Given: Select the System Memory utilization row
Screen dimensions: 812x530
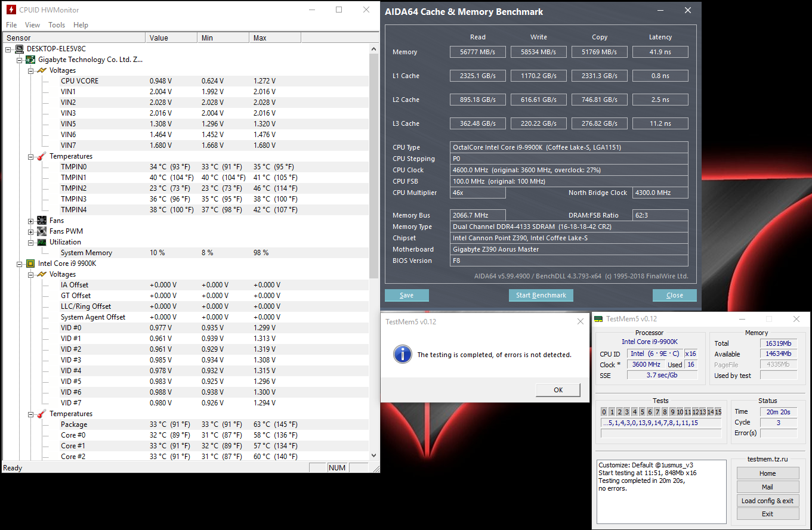Looking at the screenshot, I should tap(186, 253).
